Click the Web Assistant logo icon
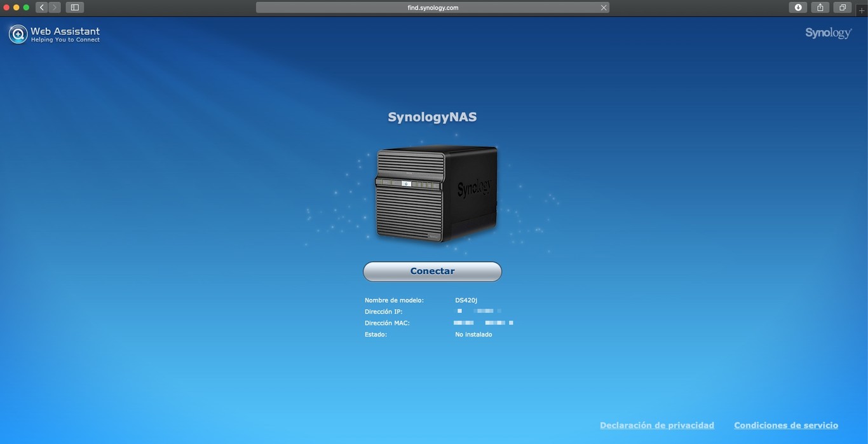The width and height of the screenshot is (868, 444). 17,33
